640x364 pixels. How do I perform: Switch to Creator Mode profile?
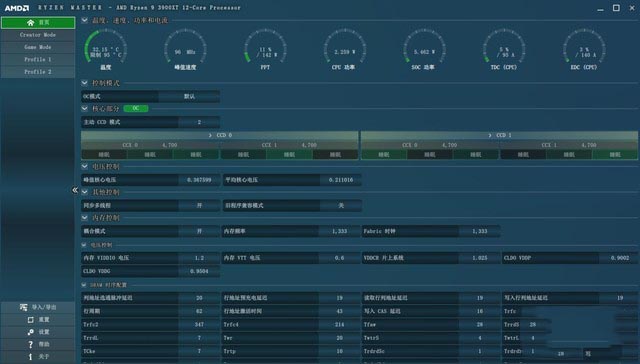[38, 35]
